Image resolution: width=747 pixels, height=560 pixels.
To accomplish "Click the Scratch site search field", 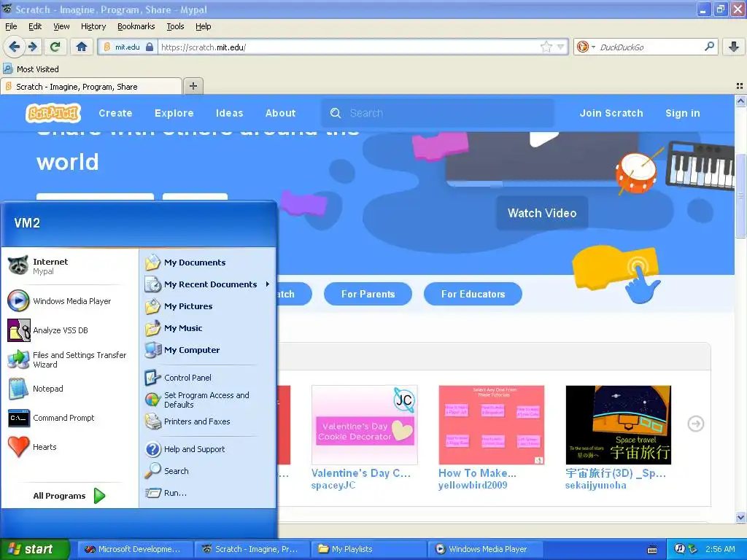I will point(438,113).
